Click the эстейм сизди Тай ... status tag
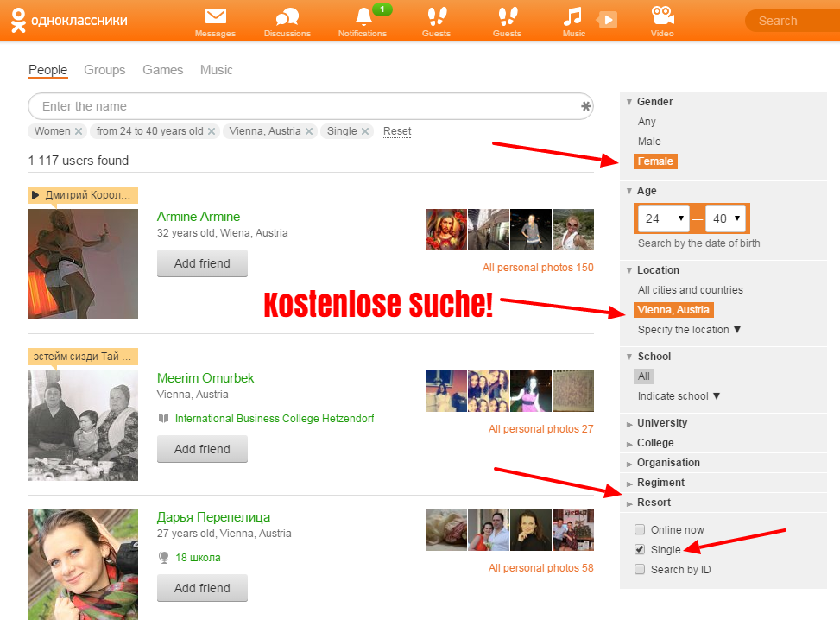Screen dimensions: 840x626 (83, 357)
